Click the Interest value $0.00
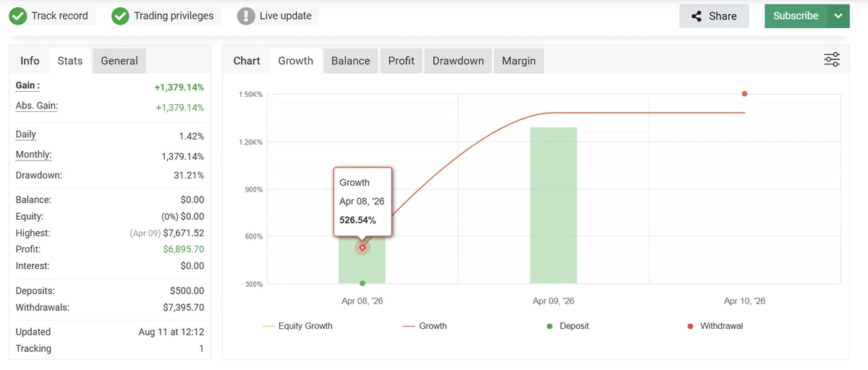 point(192,266)
